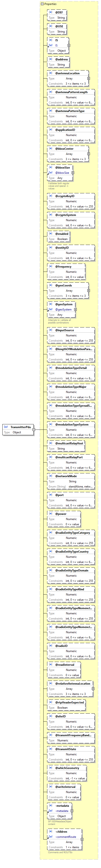Screen dimensions: 101x868
Task: Click the @cryptoSystem property icon
Action: click(x=51, y=215)
